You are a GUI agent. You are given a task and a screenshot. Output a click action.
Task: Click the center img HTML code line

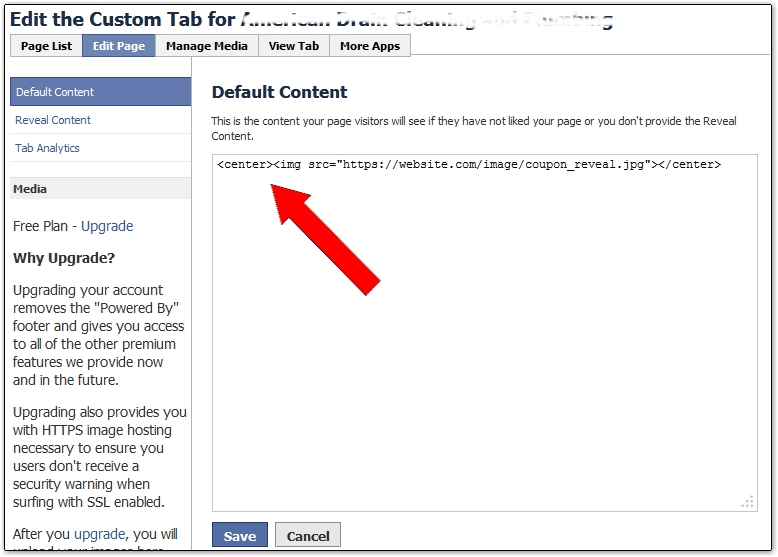point(468,164)
